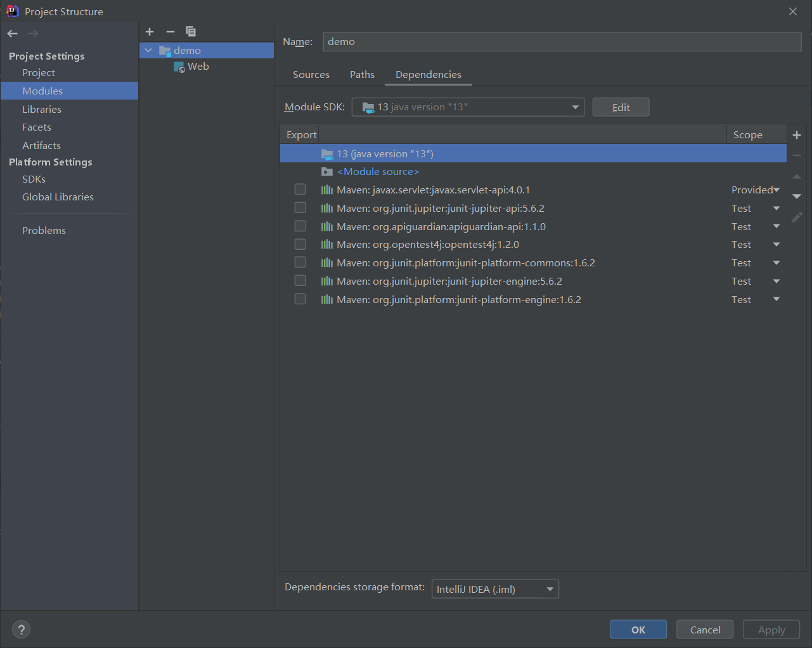The image size is (812, 648).
Task: Confirm with the OK button
Action: [638, 630]
